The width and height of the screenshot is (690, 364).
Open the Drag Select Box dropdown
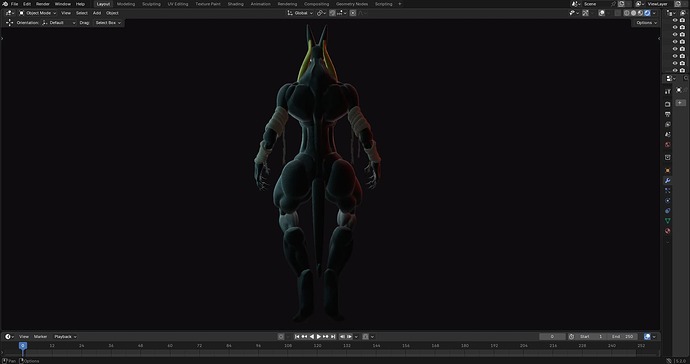(x=108, y=22)
